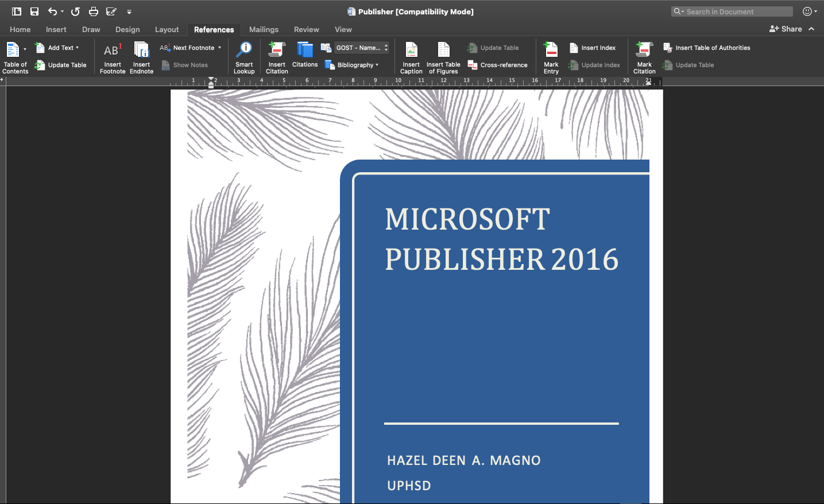Click the Mark Entry icon
This screenshot has width=824, height=504.
pyautogui.click(x=551, y=50)
